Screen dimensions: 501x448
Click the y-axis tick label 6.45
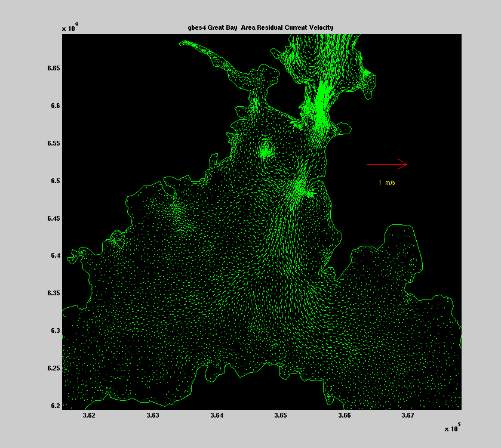pos(54,218)
